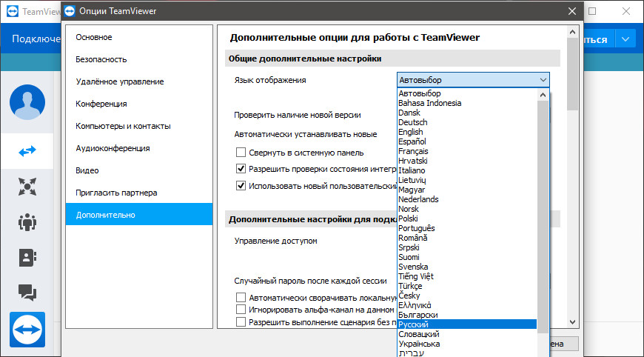The image size is (644, 357).
Task: Choose 'Bahasa Indonesia' language option
Action: point(467,103)
